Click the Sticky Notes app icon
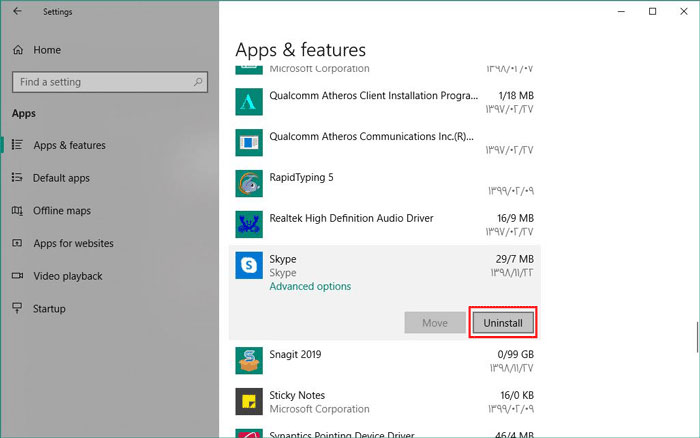The image size is (700, 438). click(x=249, y=401)
